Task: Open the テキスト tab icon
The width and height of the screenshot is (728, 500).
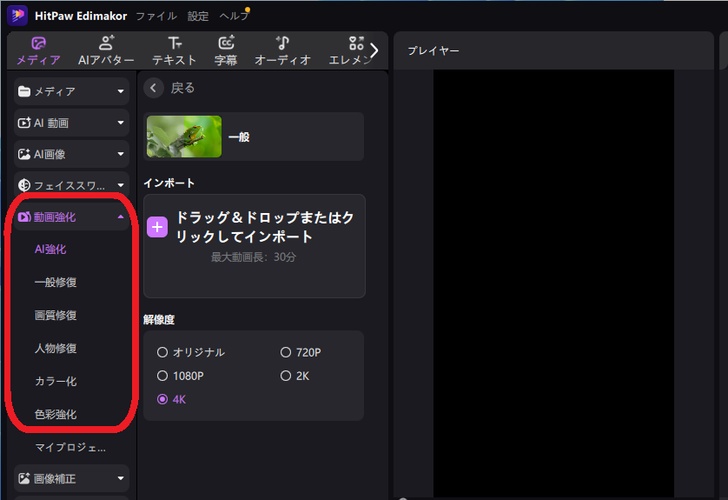Action: coord(175,43)
